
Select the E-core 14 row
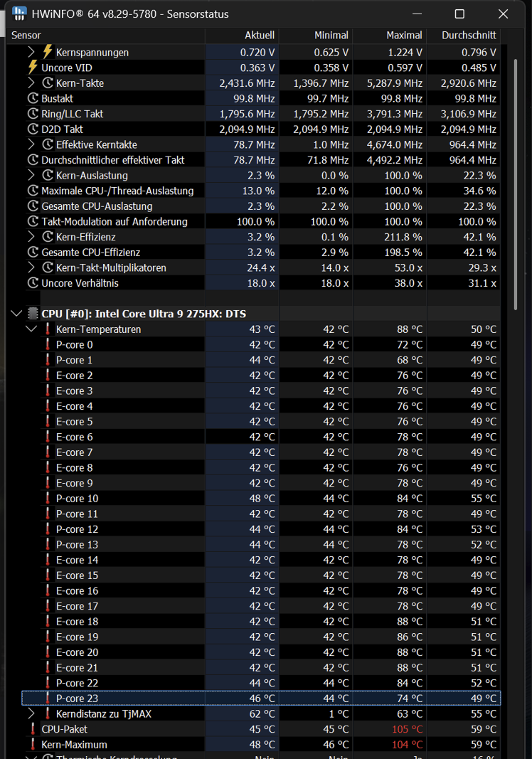pos(262,560)
